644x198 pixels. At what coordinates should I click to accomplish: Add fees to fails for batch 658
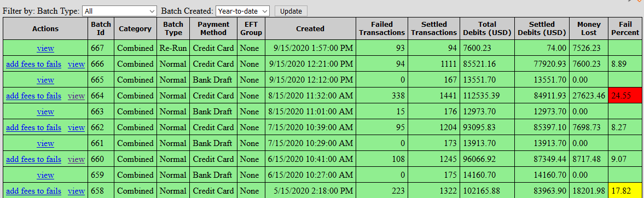pos(34,190)
